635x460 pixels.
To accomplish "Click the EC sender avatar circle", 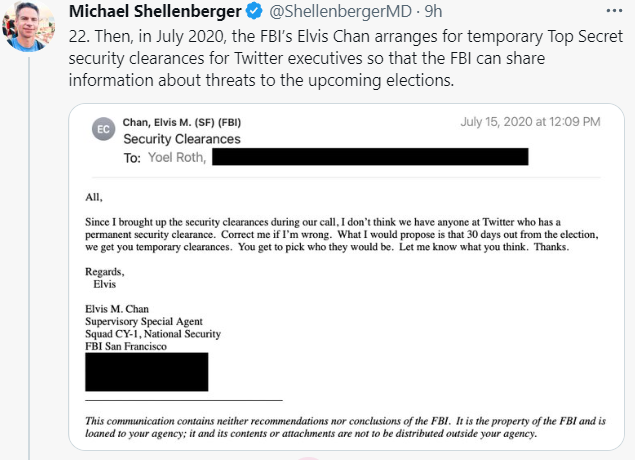I will (102, 129).
